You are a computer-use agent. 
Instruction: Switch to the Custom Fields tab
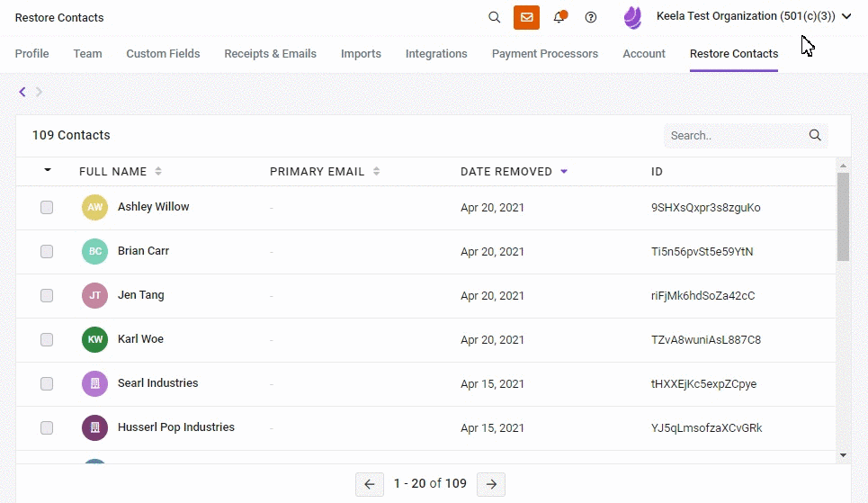click(x=163, y=54)
